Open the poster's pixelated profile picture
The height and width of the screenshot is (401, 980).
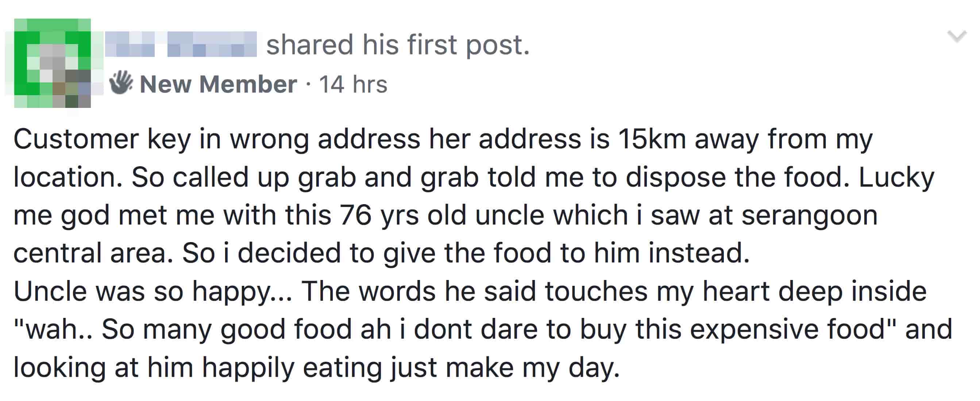tap(53, 63)
